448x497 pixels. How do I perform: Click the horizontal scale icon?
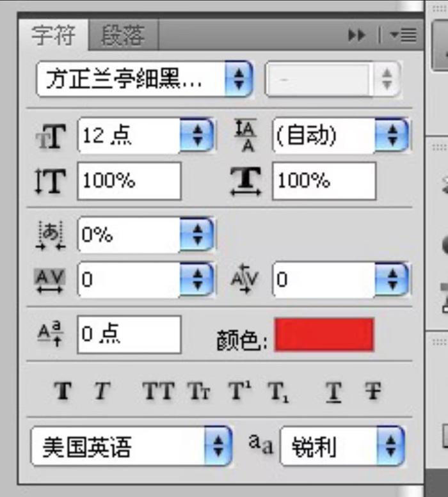pos(246,181)
